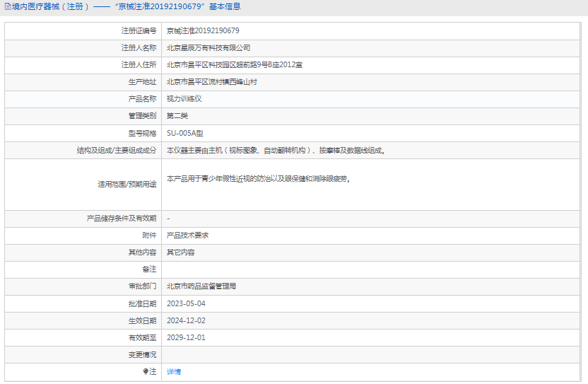The image size is (588, 384).
Task: Click the 型号规格 label
Action: coord(143,133)
